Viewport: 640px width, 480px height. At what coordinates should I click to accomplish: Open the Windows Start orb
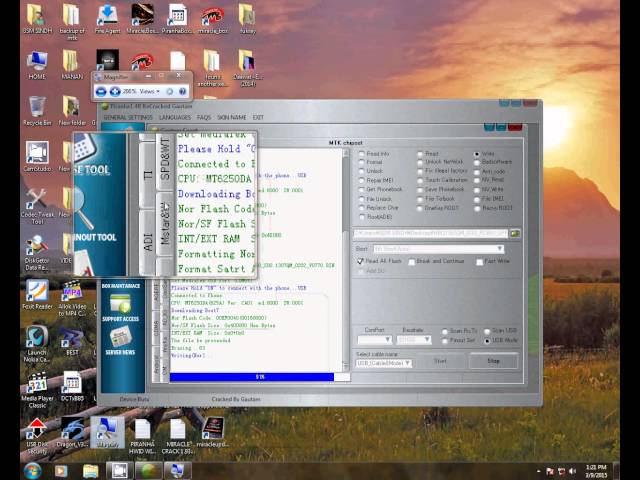click(x=32, y=471)
